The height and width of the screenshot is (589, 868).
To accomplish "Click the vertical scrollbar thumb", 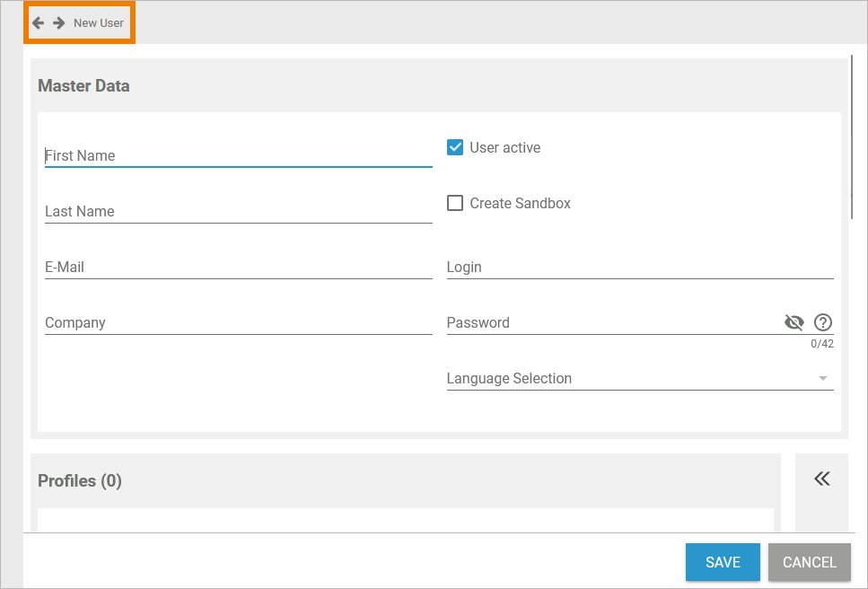I will [x=851, y=136].
